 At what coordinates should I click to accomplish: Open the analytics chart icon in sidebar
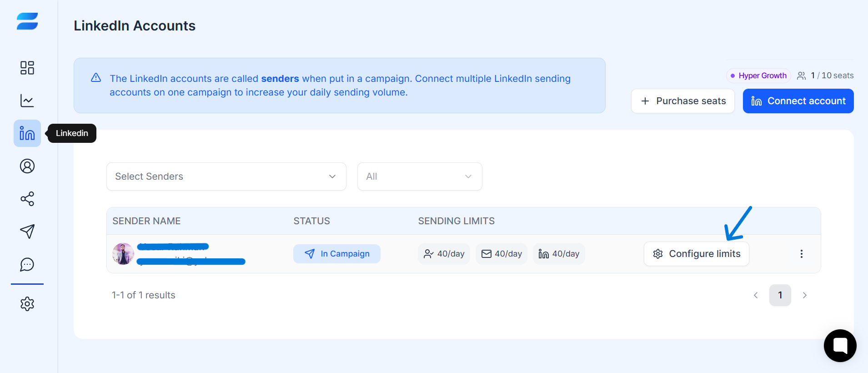27,101
